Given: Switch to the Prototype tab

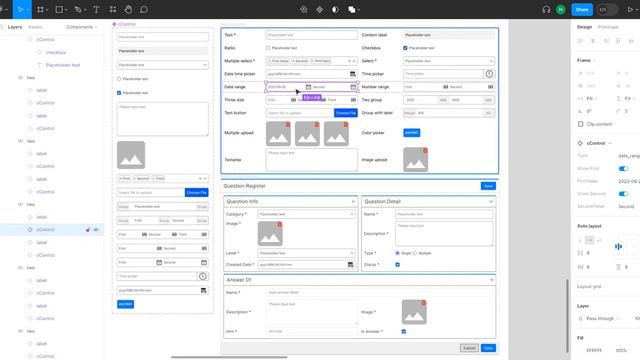Looking at the screenshot, I should pos(608,27).
